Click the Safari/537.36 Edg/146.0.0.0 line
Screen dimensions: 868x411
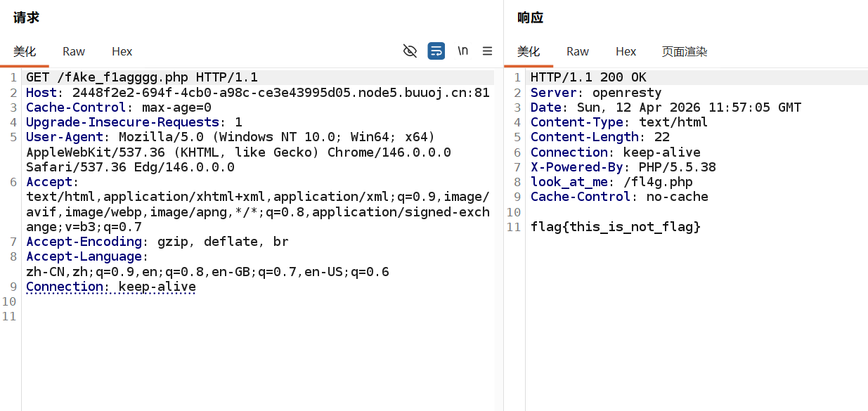point(130,167)
